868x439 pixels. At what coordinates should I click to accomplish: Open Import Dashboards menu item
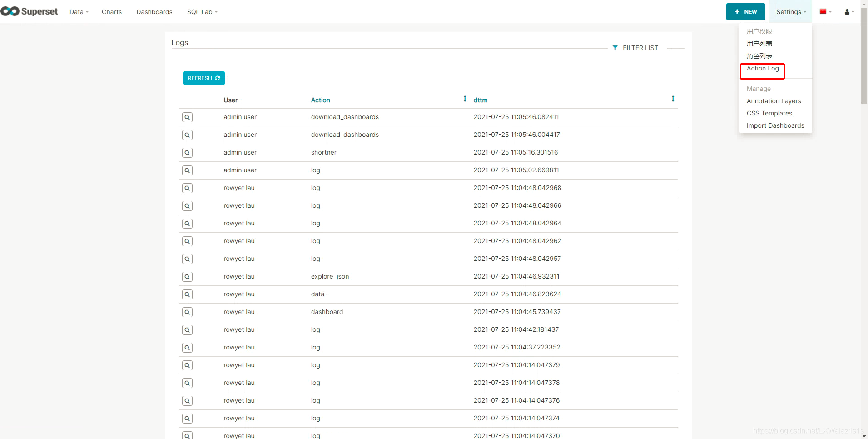775,125
